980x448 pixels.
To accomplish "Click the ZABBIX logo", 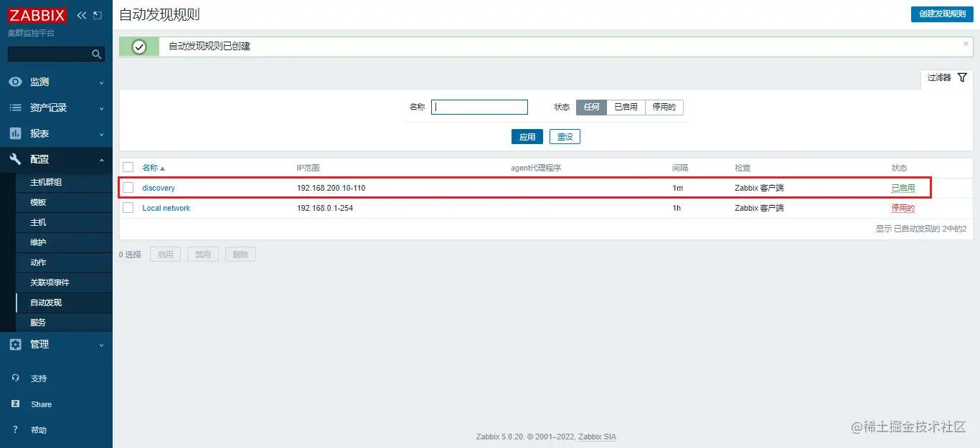I will coord(37,15).
